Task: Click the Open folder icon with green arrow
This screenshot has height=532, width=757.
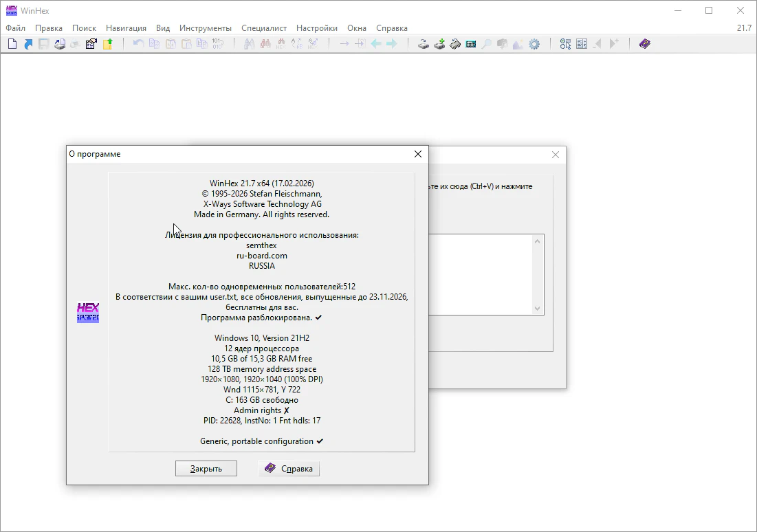Action: 108,44
